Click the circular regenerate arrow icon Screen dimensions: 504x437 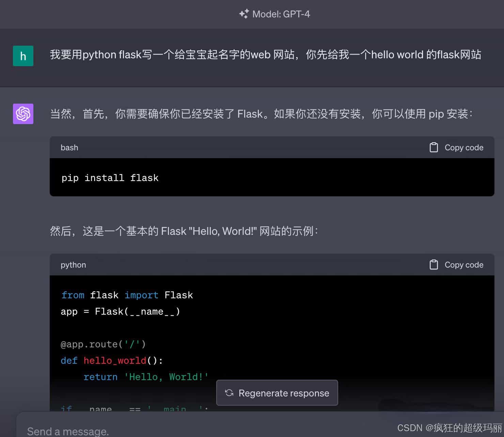pos(229,393)
